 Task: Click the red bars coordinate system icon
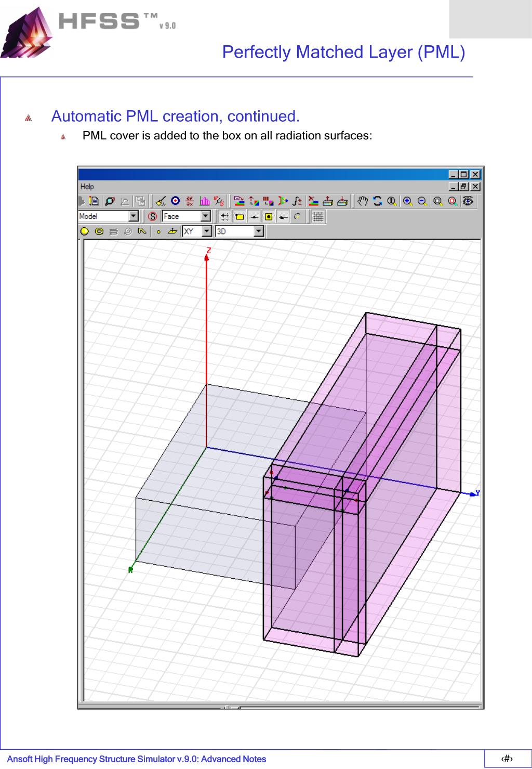(269, 201)
